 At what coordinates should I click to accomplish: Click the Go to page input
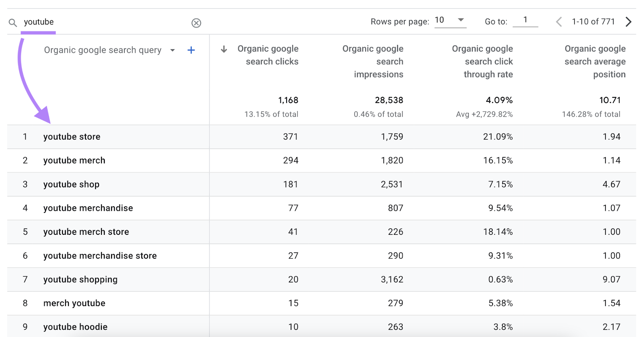[525, 20]
